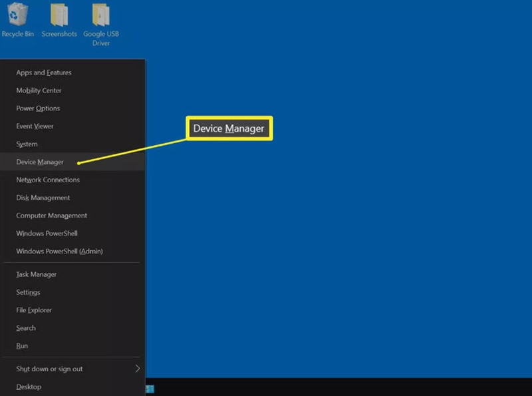Open Mobility Center
532x396 pixels.
coord(74,91)
